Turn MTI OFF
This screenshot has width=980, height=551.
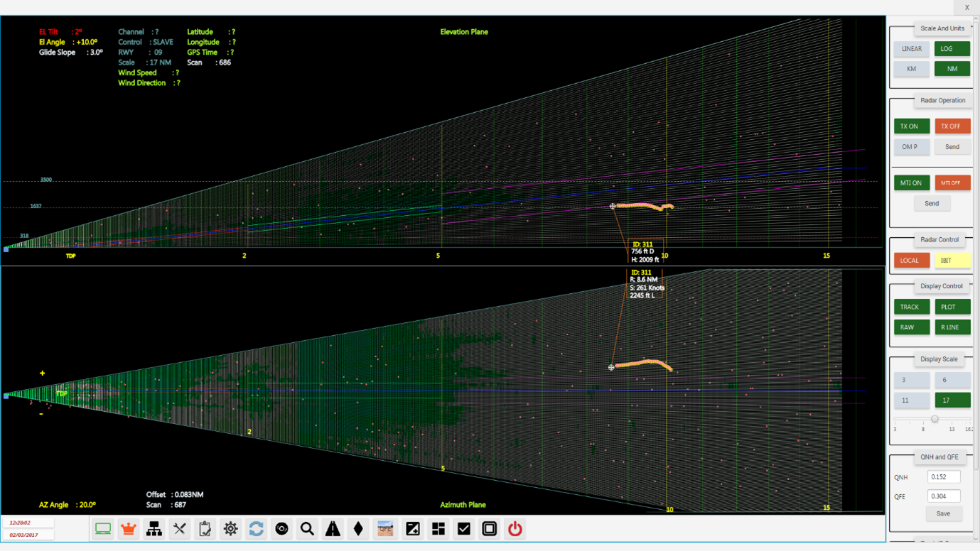click(x=952, y=182)
